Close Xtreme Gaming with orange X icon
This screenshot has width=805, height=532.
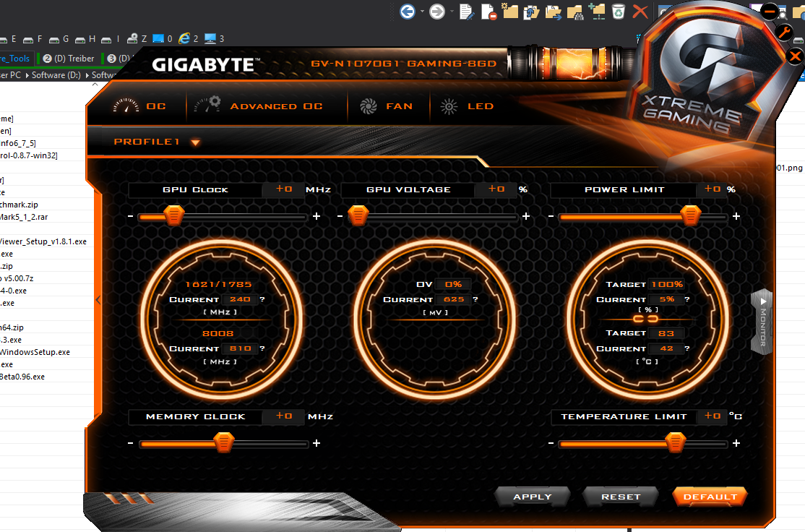click(x=796, y=56)
